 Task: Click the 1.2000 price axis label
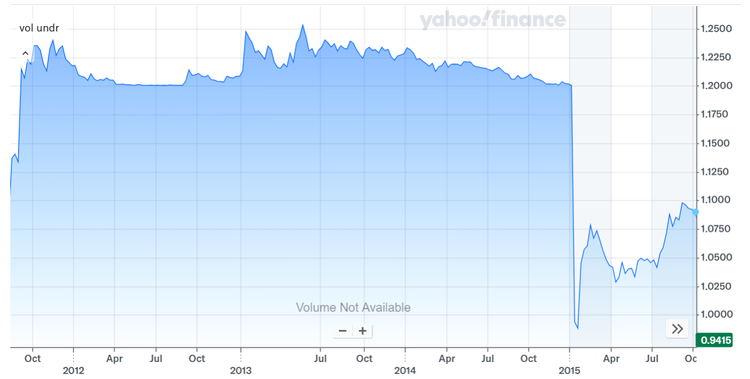(x=716, y=86)
